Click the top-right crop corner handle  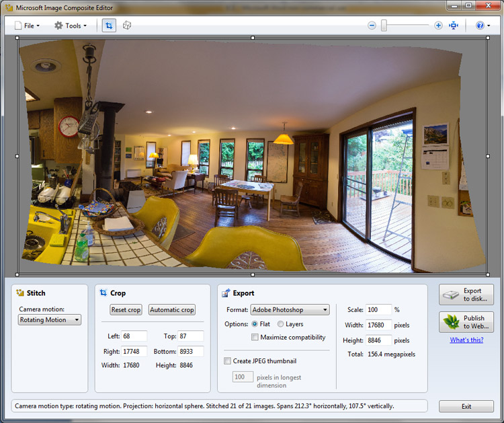point(488,38)
